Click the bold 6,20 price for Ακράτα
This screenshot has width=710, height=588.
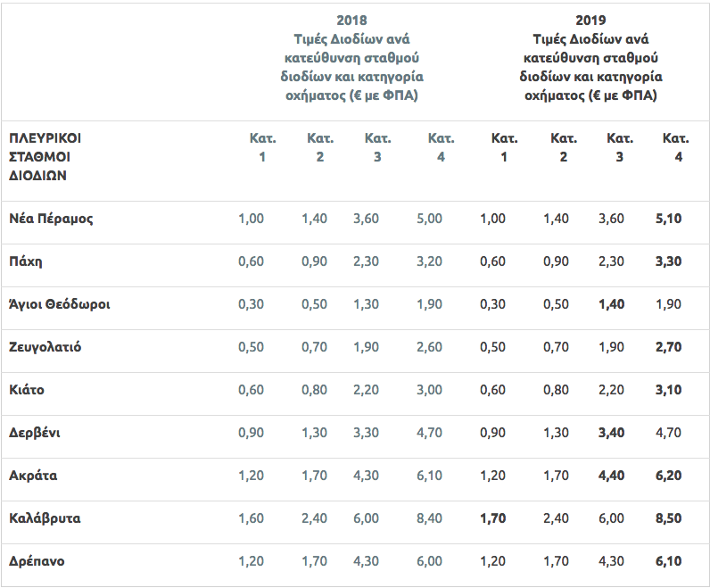pos(668,476)
